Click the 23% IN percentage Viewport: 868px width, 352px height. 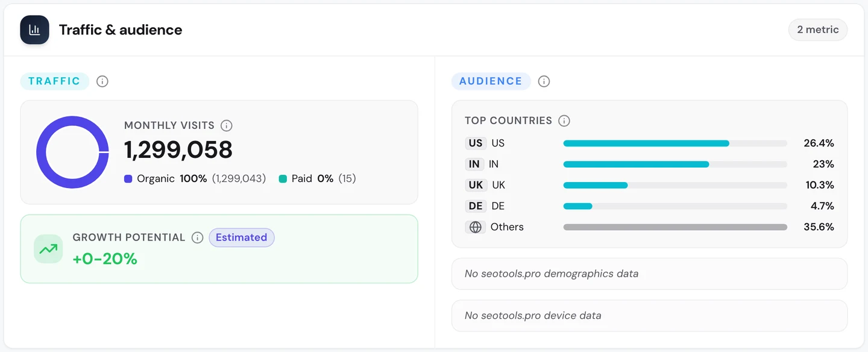(823, 164)
